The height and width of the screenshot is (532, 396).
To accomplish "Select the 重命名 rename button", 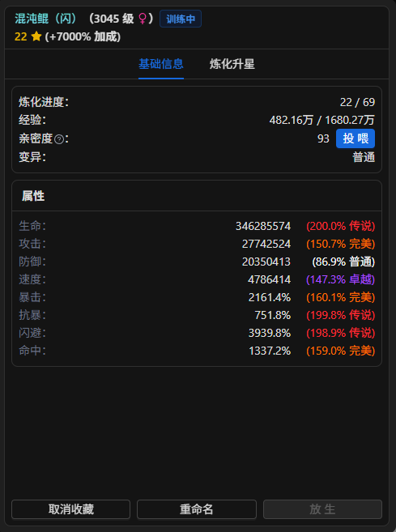I will click(x=197, y=509).
